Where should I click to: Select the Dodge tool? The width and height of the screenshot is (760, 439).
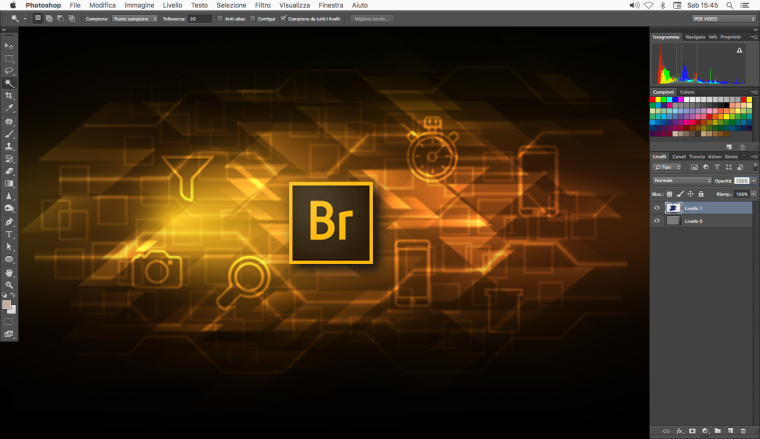tap(9, 209)
